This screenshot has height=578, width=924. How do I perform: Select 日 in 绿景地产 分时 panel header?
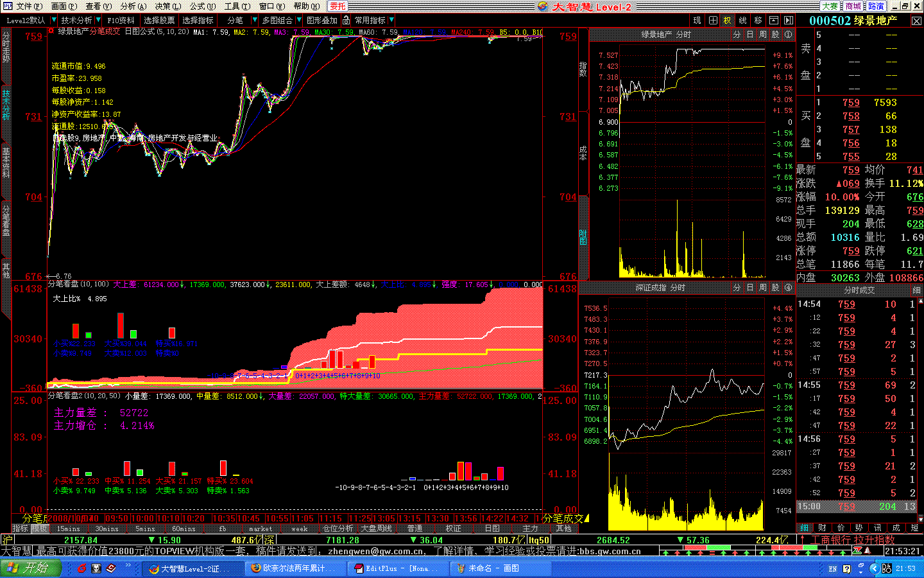(x=750, y=35)
